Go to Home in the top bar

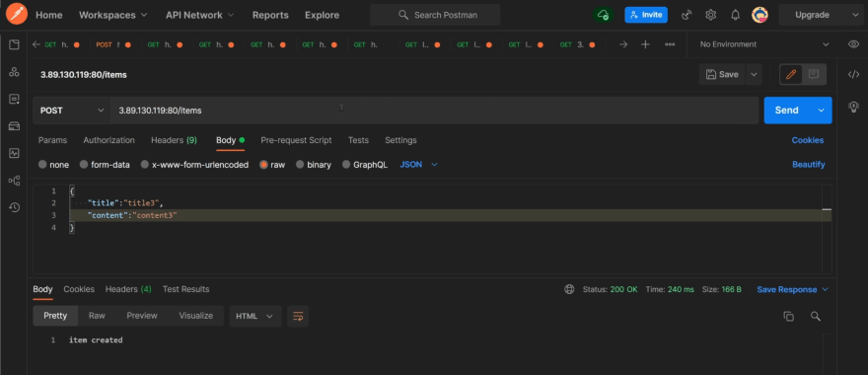(48, 15)
